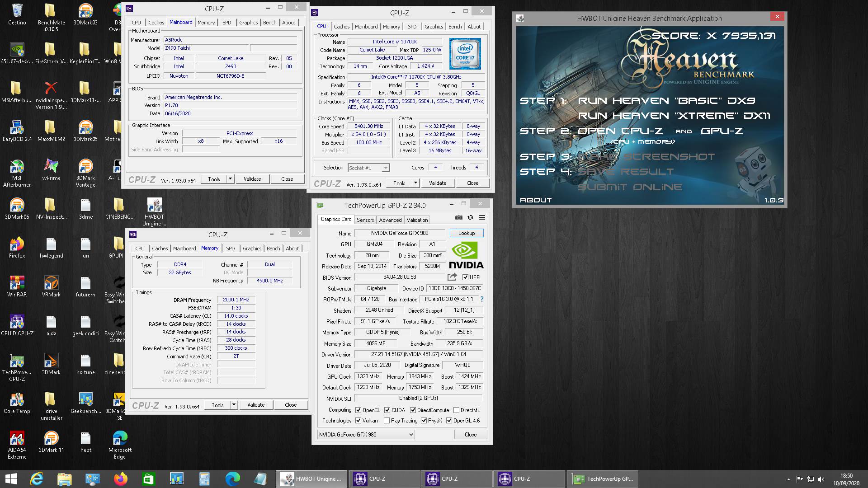Open Caches tab in the CPU tab window

pyautogui.click(x=341, y=27)
